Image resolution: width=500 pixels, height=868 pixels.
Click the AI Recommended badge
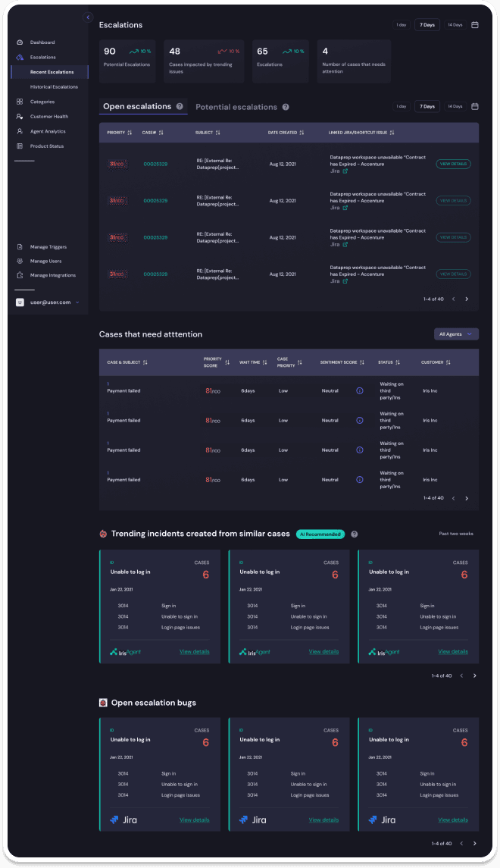320,534
